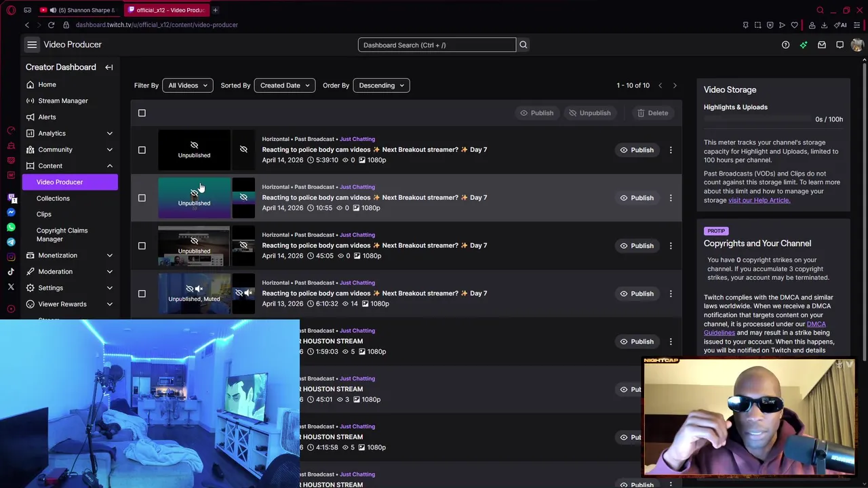Open TikTok in Opera sidebar
The image size is (868, 488).
(x=11, y=272)
